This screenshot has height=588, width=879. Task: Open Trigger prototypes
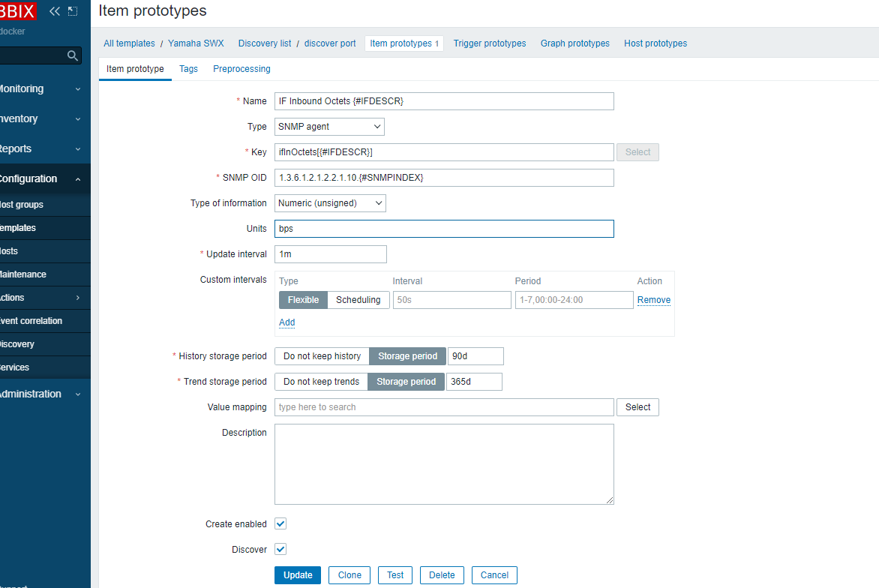(490, 43)
